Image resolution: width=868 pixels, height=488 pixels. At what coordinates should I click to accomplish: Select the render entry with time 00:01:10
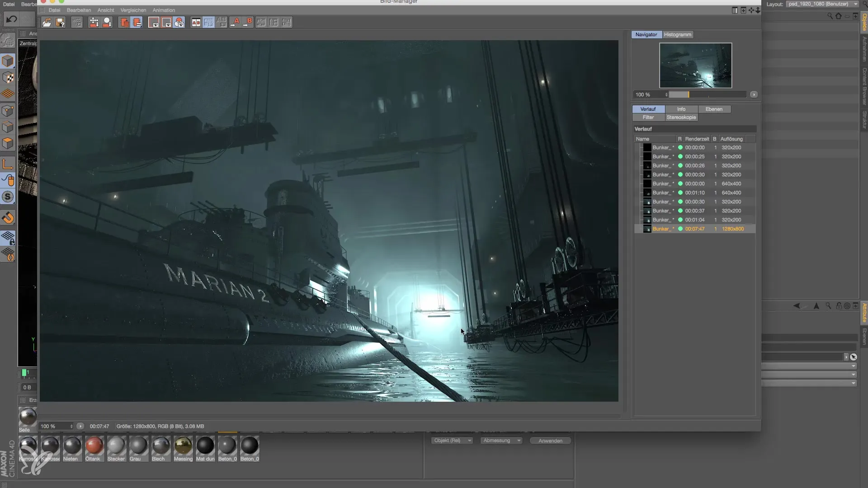point(695,192)
